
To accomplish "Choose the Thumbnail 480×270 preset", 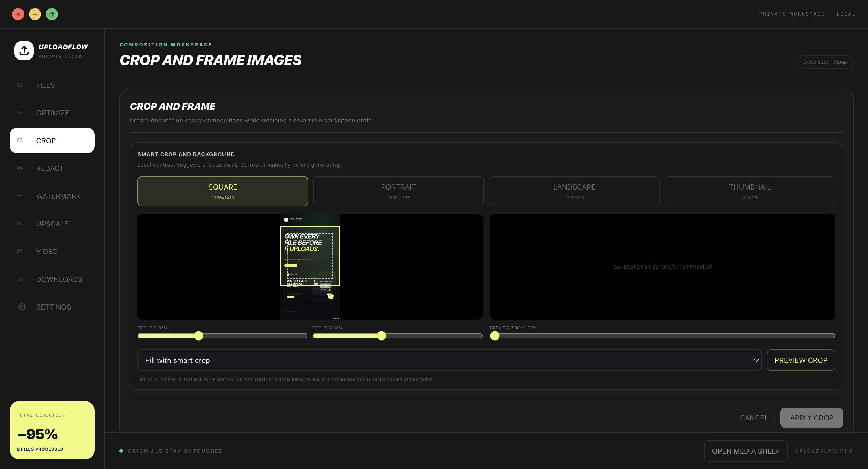I will [750, 191].
